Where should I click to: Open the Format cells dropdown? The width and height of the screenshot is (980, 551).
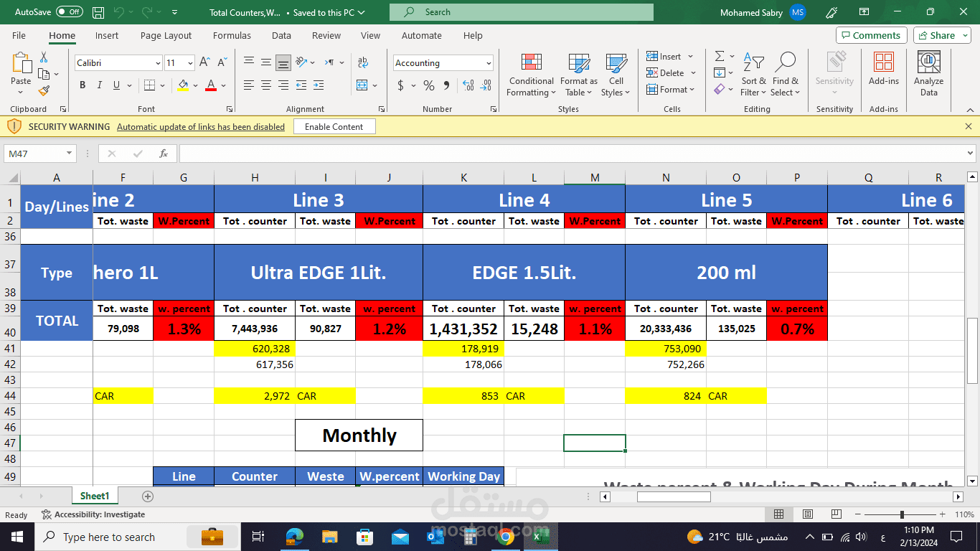pyautogui.click(x=692, y=90)
